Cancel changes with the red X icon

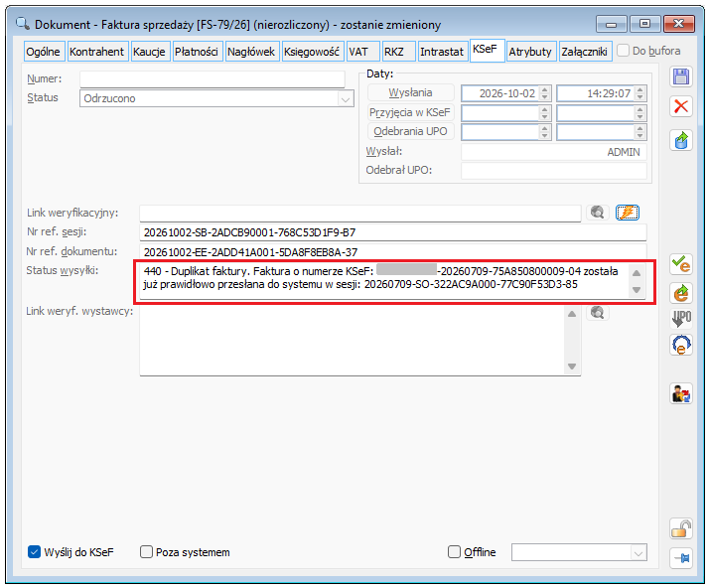click(x=681, y=106)
